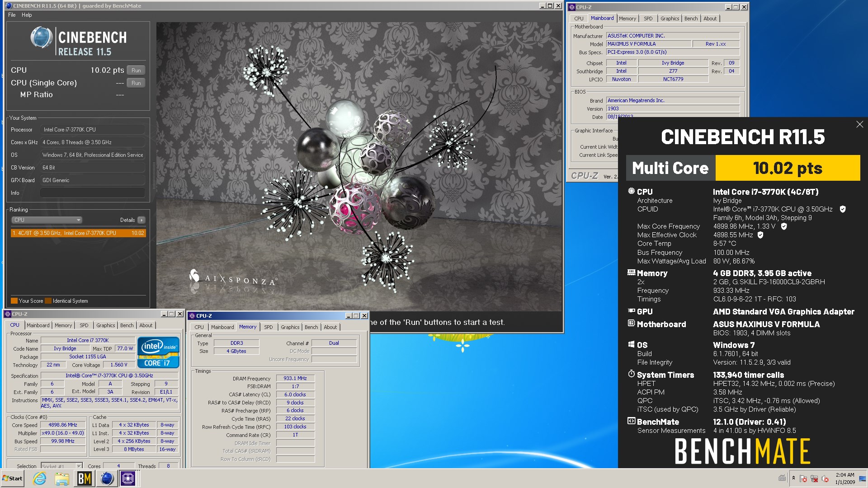This screenshot has height=488, width=868.
Task: Click the verified shield next to CPUID value
Action: (x=843, y=209)
